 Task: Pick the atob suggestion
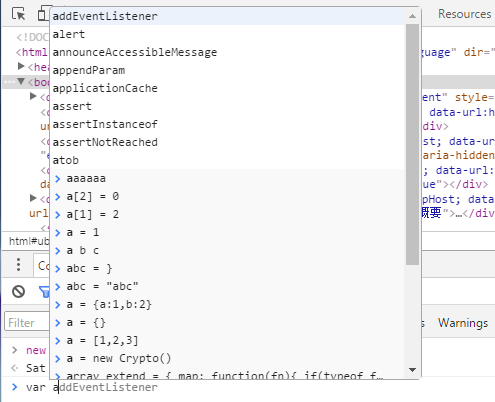227,160
